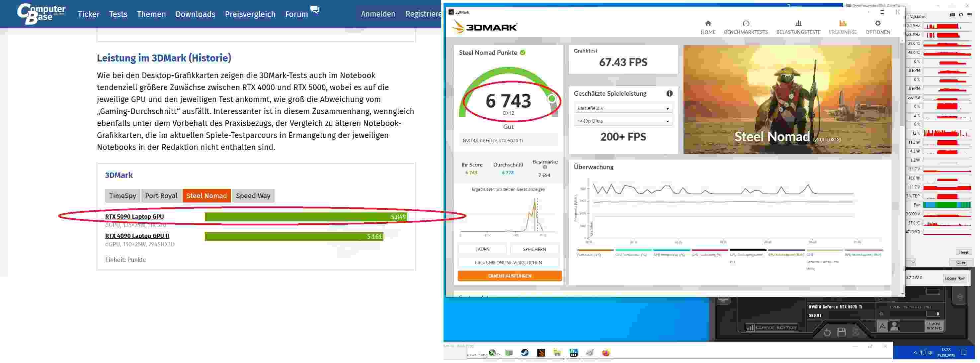Click the auto fan 'A' toggle in Afterburner
The height and width of the screenshot is (363, 980).
coord(882,326)
